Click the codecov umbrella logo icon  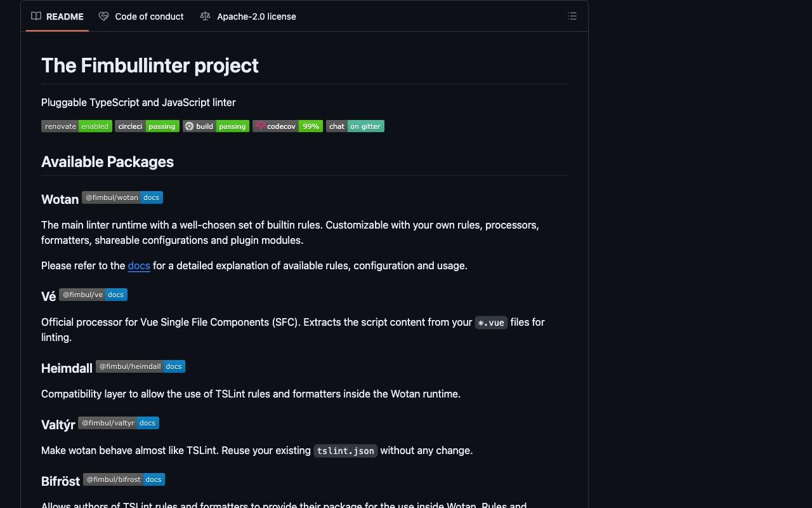coord(260,126)
